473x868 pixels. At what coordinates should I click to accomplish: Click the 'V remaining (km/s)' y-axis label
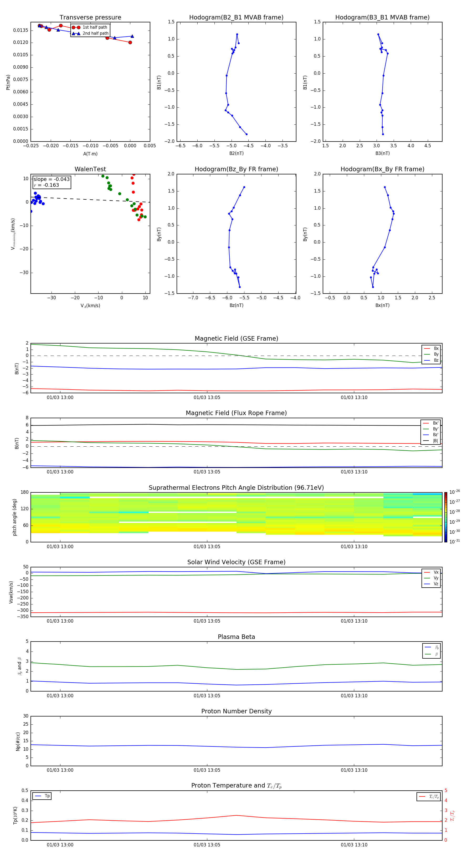tap(13, 234)
